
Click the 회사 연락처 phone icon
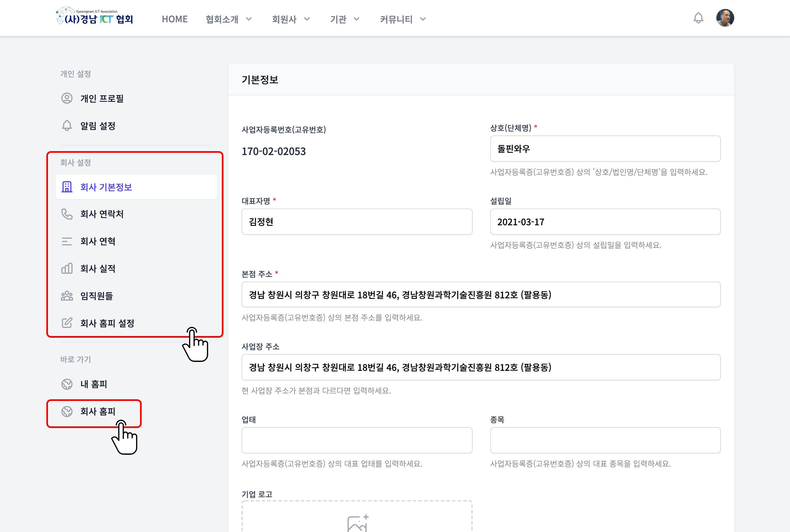[67, 214]
